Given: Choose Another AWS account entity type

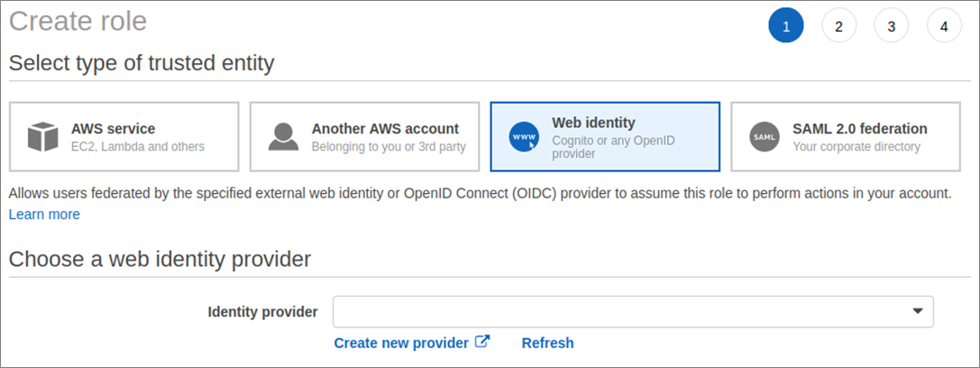Looking at the screenshot, I should pos(364,136).
